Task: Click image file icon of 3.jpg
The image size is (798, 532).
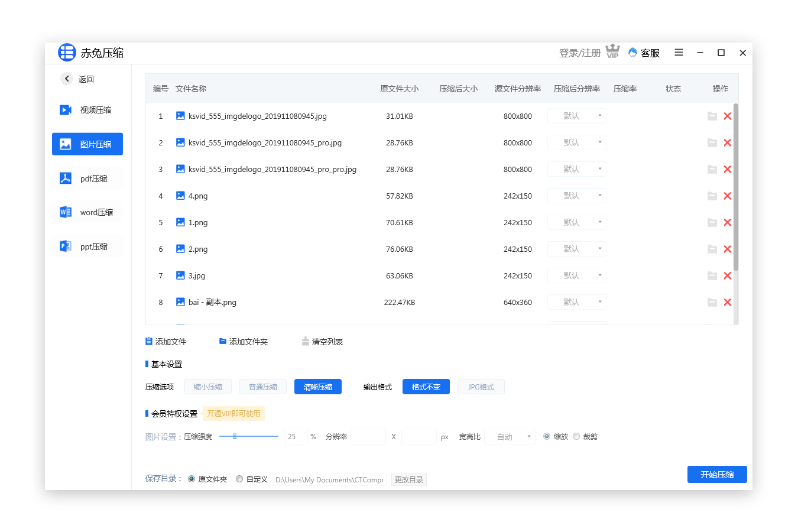Action: pos(180,275)
